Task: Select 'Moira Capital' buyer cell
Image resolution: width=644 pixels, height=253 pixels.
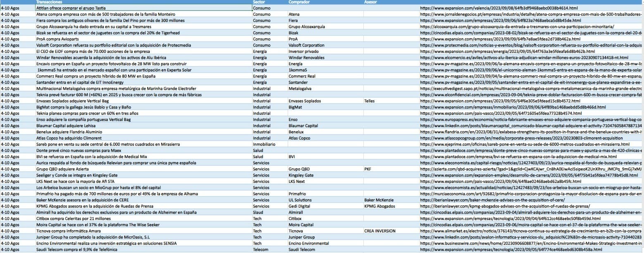Action: click(x=325, y=225)
